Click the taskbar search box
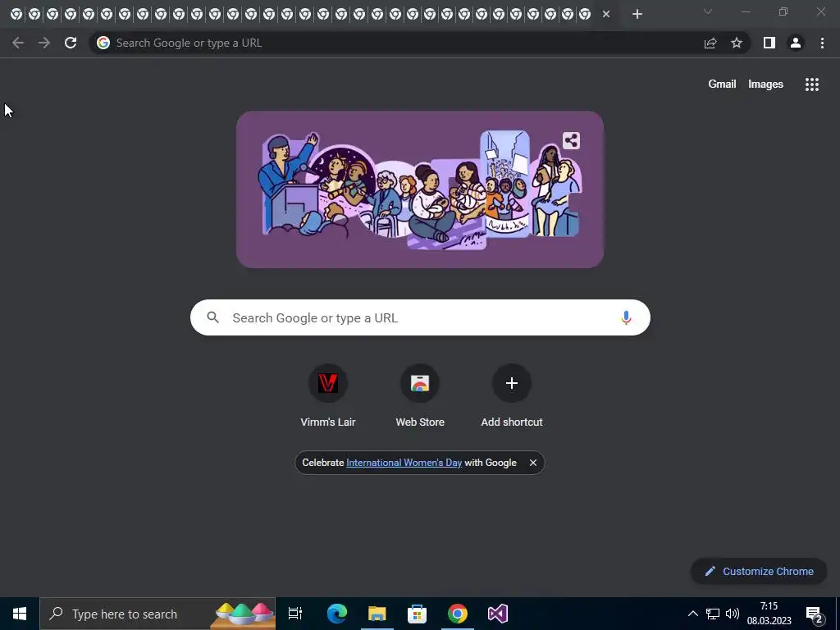 coord(157,614)
